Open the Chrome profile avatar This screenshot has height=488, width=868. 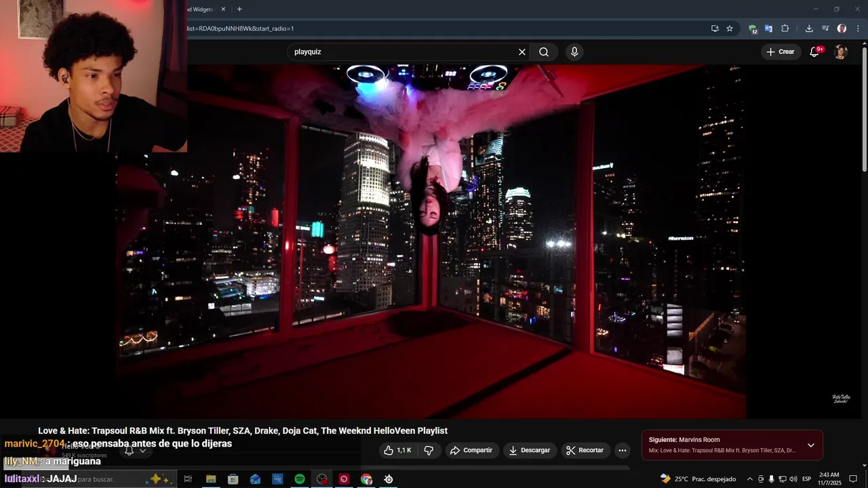(842, 28)
